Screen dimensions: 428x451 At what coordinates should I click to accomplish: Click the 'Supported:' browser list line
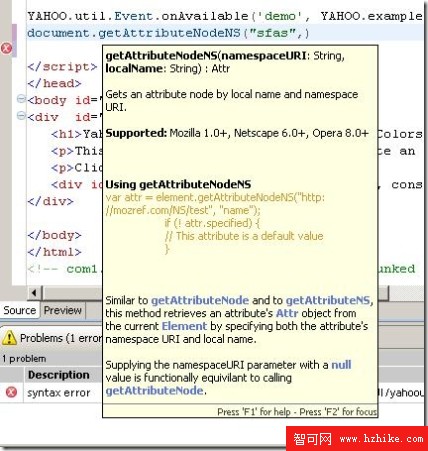[237, 133]
